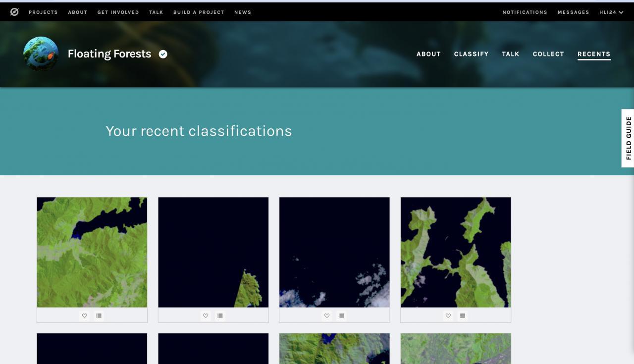Click the verified checkmark badge beside Floating Forests
This screenshot has height=364, width=634.
pos(163,54)
